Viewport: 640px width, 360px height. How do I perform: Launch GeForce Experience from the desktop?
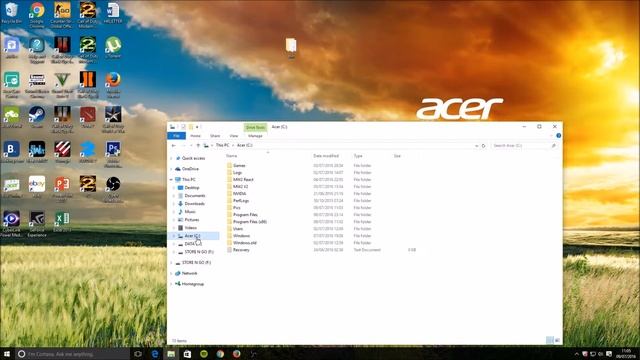click(37, 224)
